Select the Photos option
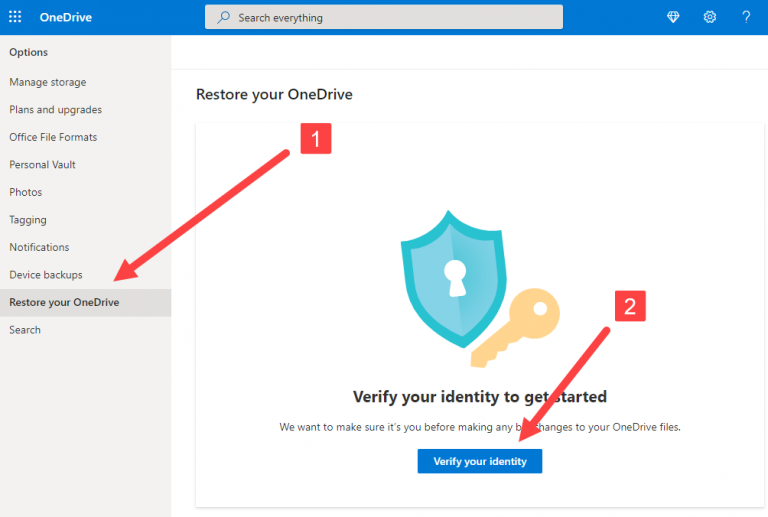The width and height of the screenshot is (768, 517). pyautogui.click(x=26, y=192)
